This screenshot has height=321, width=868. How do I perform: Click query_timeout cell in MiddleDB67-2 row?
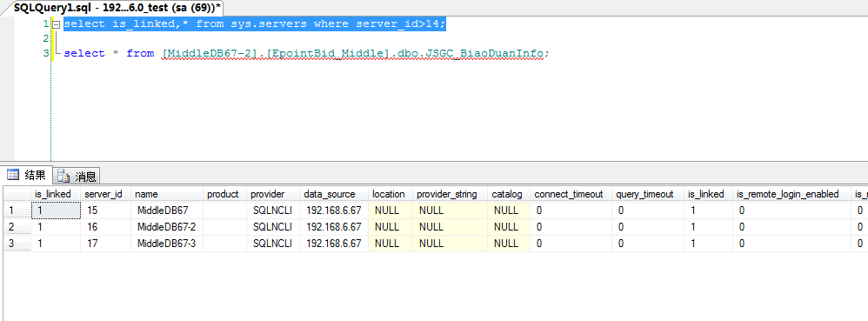648,227
